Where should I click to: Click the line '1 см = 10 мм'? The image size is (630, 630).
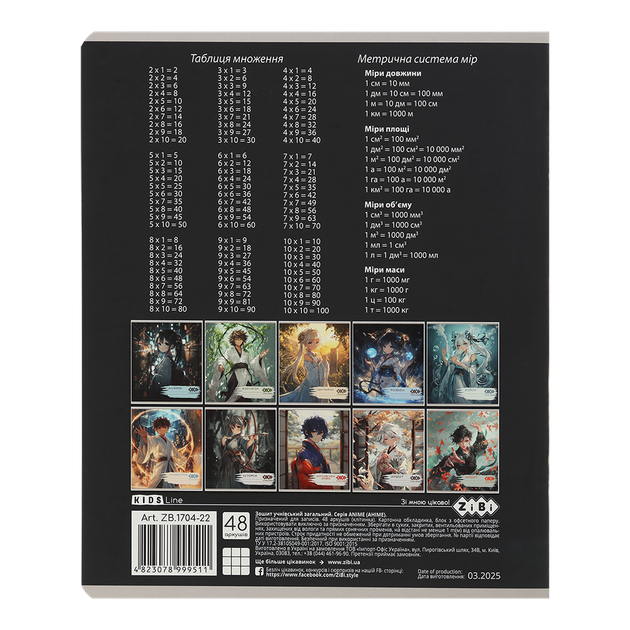click(x=387, y=84)
